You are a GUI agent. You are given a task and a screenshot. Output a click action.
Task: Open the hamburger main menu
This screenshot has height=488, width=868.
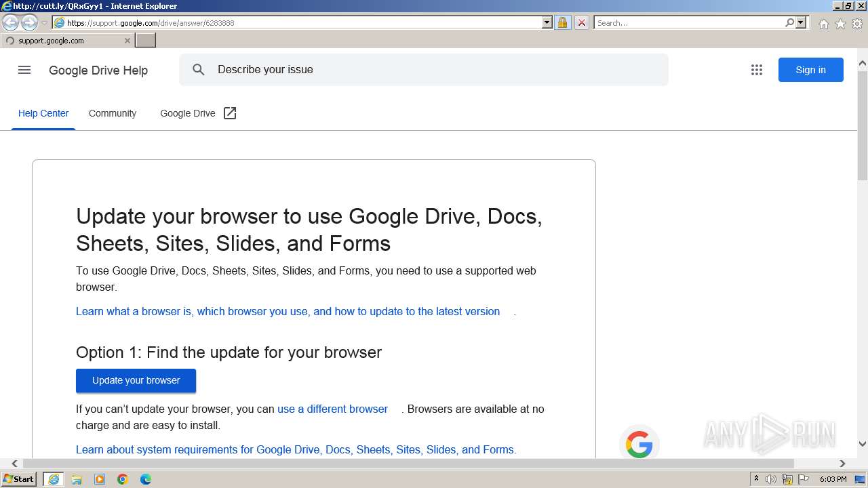click(x=24, y=70)
